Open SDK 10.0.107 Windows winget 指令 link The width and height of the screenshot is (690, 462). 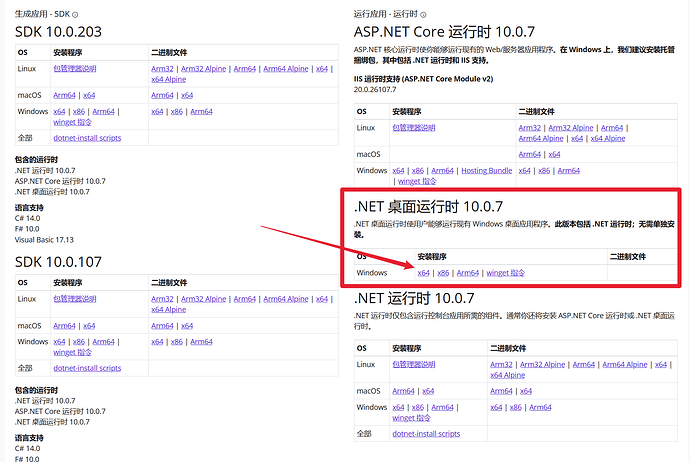coord(73,352)
